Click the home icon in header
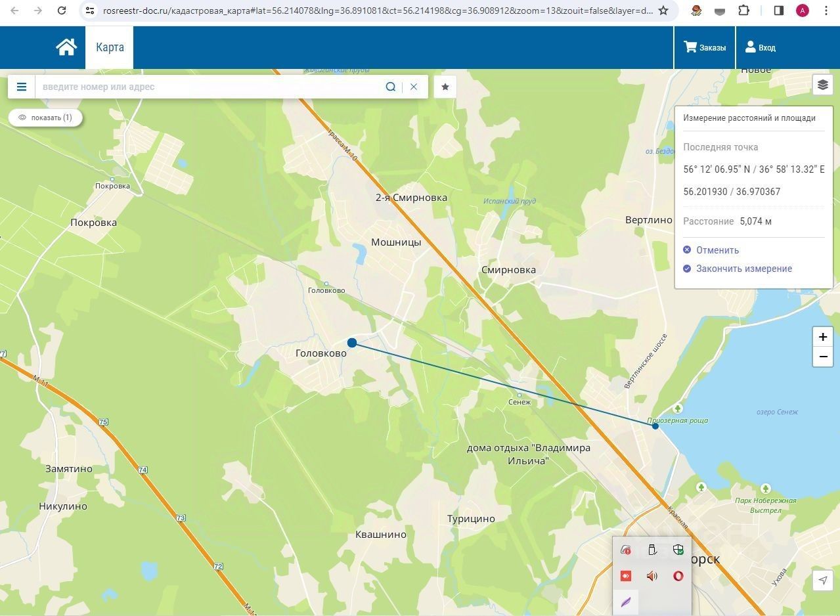Image resolution: width=840 pixels, height=616 pixels. (x=66, y=47)
